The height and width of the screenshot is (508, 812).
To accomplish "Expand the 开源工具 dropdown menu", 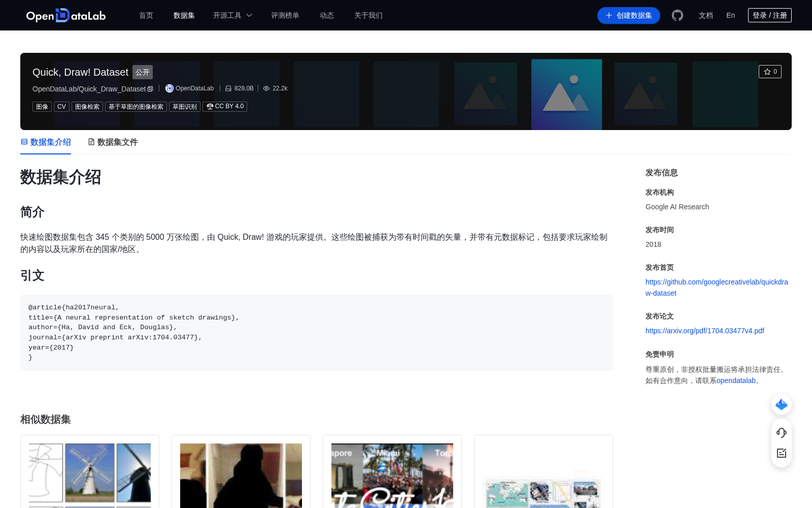I will point(232,15).
